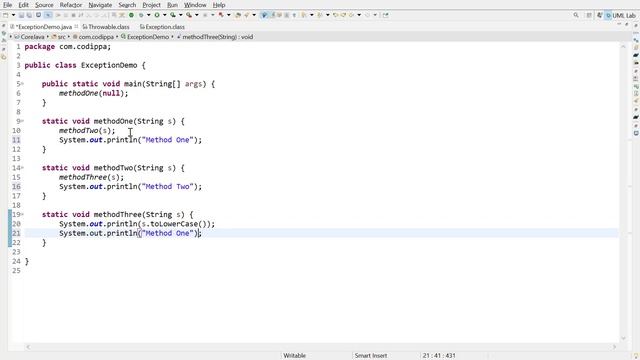Open the Run dropdown arrow
The height and width of the screenshot is (360, 640).
164,15
